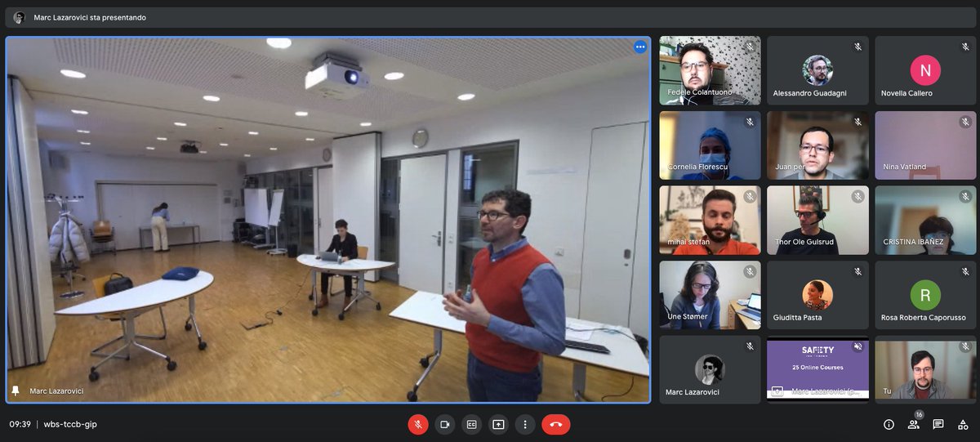Click muted mic icon on CRISTINA IBAÑEZ tile
The height and width of the screenshot is (442, 980).
pos(965,197)
